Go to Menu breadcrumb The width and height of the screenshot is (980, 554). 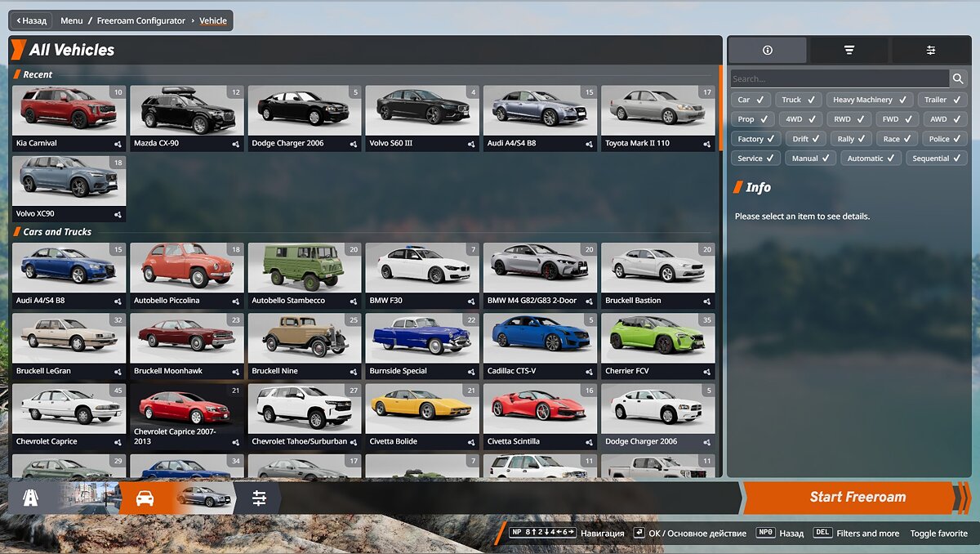(x=72, y=20)
